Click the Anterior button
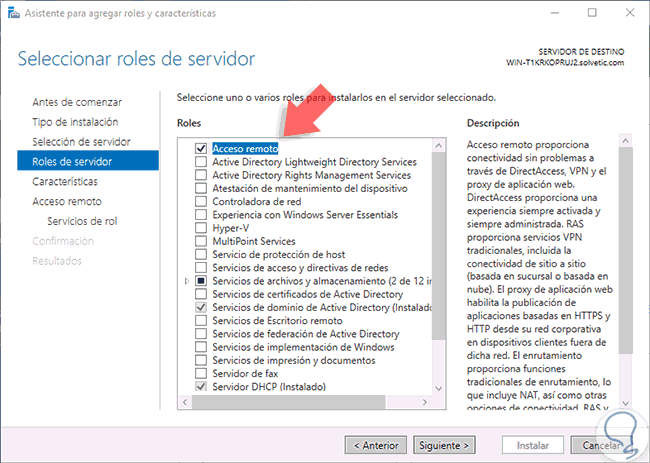Viewport: 650px width, 463px height. click(x=376, y=446)
